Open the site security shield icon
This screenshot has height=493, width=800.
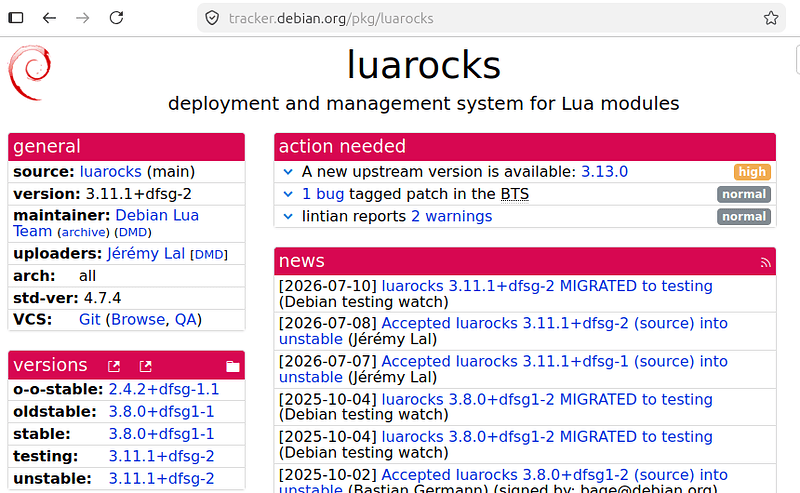click(212, 18)
